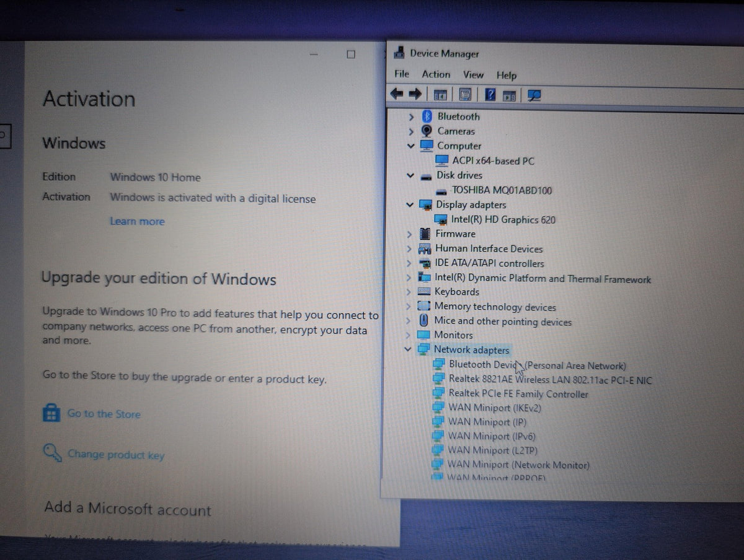This screenshot has height=560, width=744.
Task: Select Realtek PCIe FE Family Controller
Action: tap(518, 394)
